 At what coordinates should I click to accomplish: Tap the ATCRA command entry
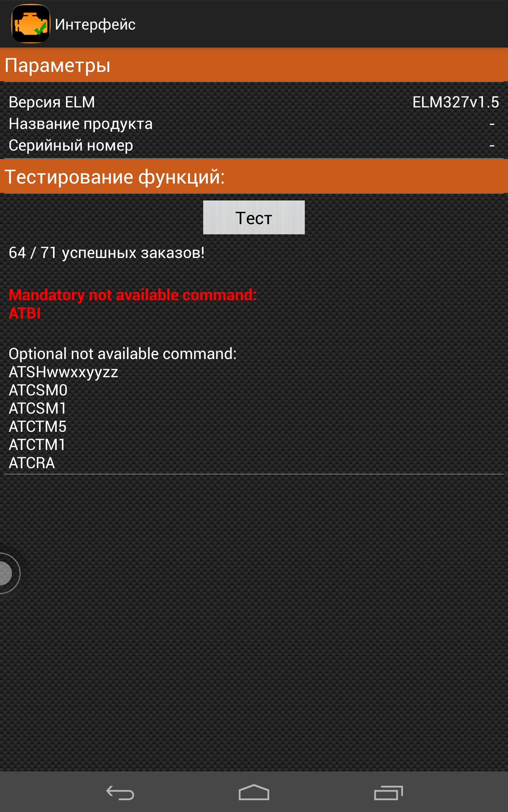[x=32, y=463]
